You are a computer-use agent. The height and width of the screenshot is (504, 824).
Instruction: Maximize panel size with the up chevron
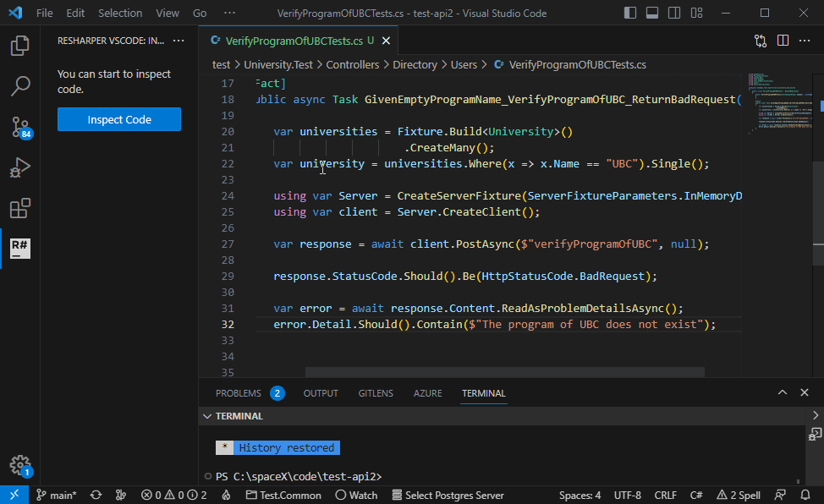782,393
